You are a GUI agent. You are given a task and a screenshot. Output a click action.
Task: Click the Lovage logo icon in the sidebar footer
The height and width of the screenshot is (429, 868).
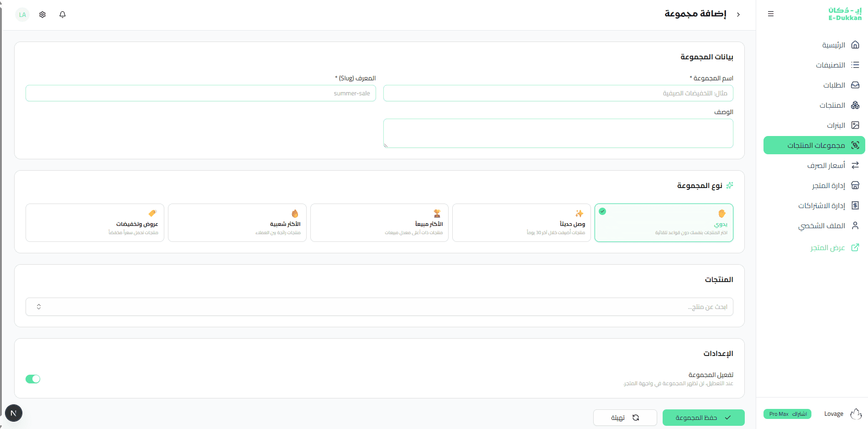(x=856, y=414)
